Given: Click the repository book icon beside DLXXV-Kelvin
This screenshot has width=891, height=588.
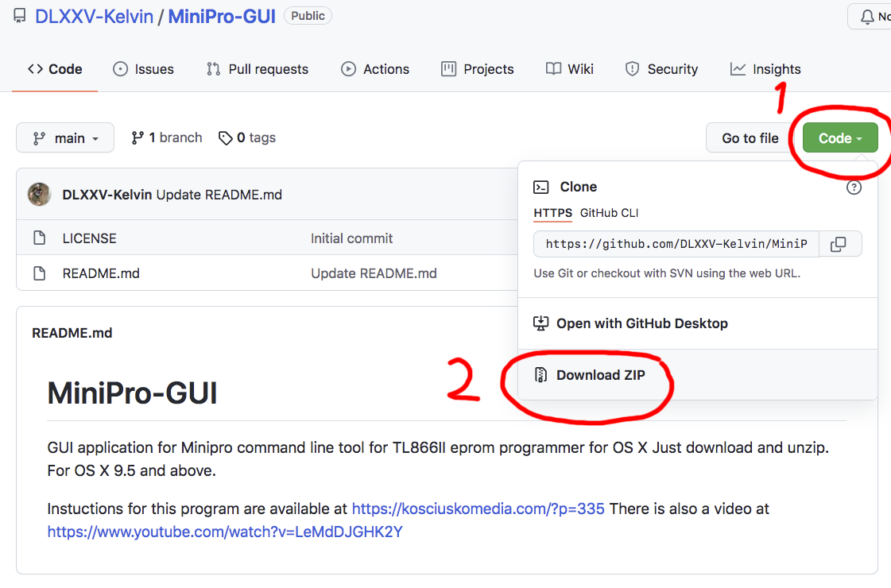Looking at the screenshot, I should pos(19,16).
